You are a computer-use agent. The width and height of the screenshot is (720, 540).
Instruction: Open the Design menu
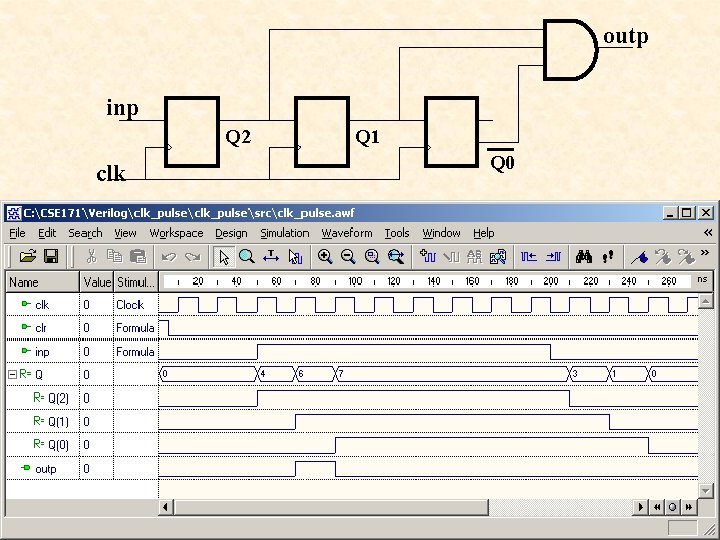pos(231,233)
